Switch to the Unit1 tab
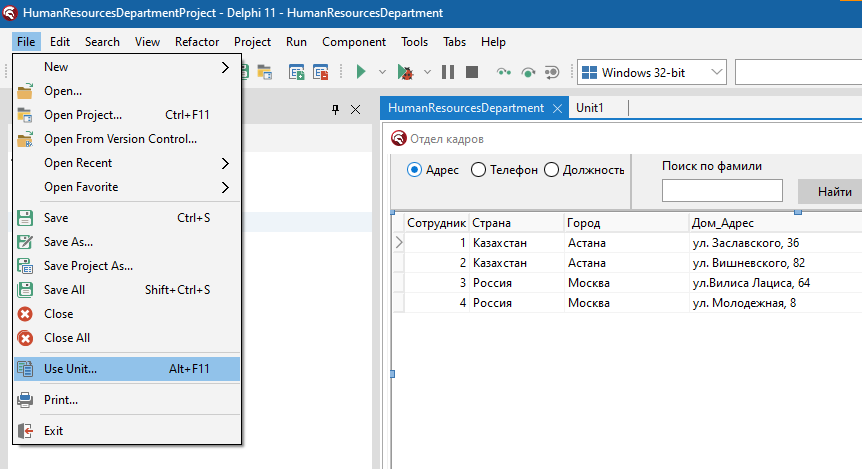This screenshot has width=862, height=469. click(590, 108)
